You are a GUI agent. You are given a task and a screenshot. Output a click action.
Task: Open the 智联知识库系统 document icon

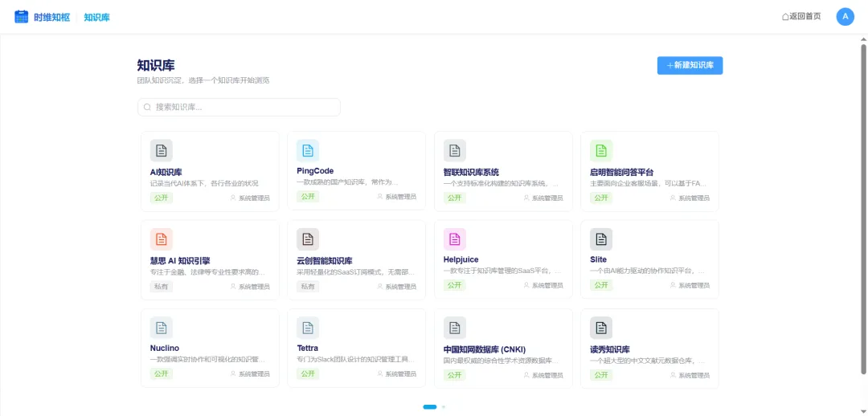454,150
